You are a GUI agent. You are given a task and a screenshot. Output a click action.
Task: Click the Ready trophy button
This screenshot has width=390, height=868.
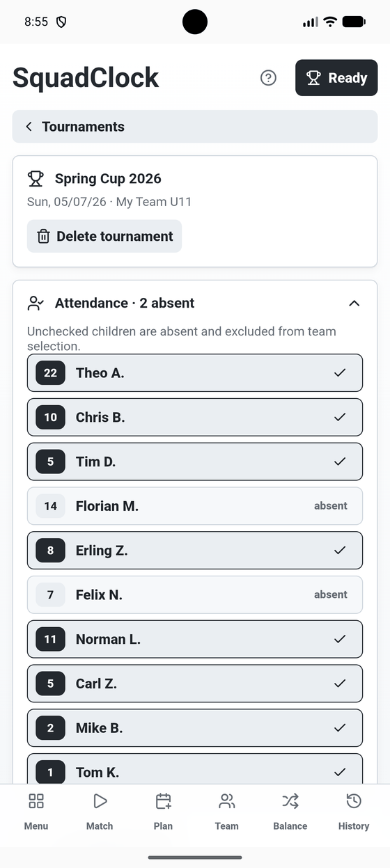click(x=336, y=77)
